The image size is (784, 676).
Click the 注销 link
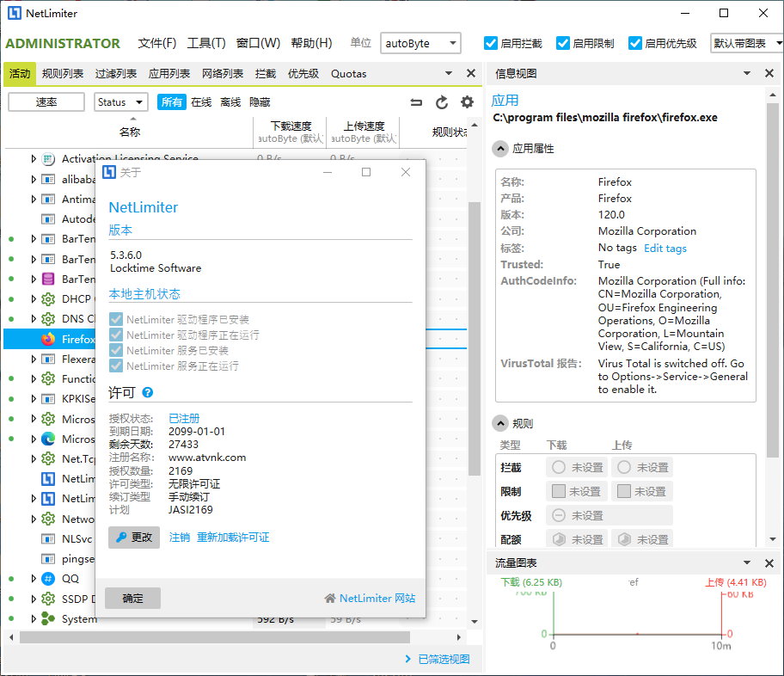coord(180,538)
